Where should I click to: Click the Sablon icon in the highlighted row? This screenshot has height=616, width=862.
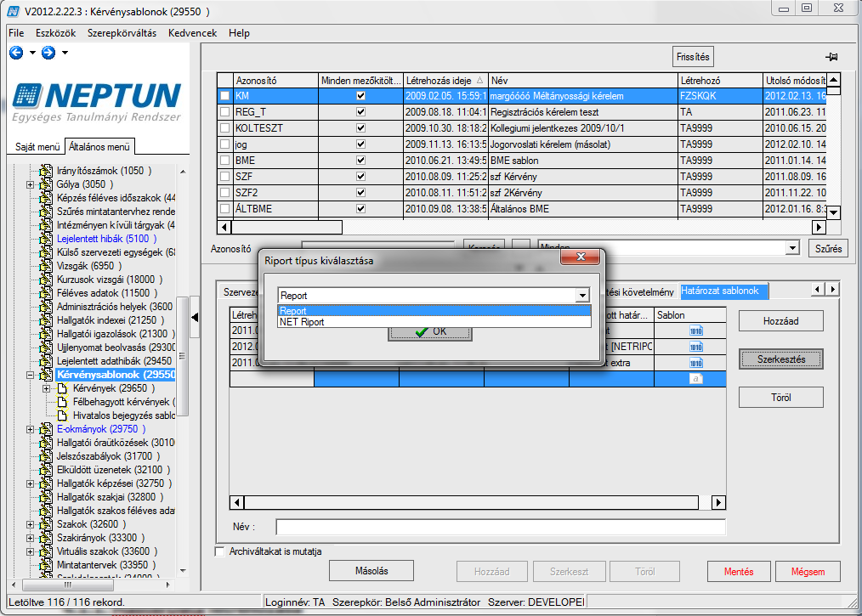(x=696, y=379)
